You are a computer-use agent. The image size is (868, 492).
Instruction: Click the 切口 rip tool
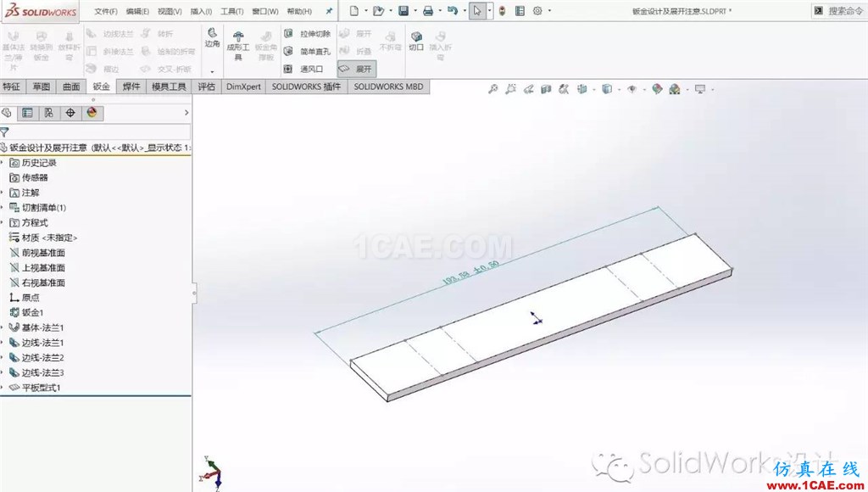coord(416,41)
